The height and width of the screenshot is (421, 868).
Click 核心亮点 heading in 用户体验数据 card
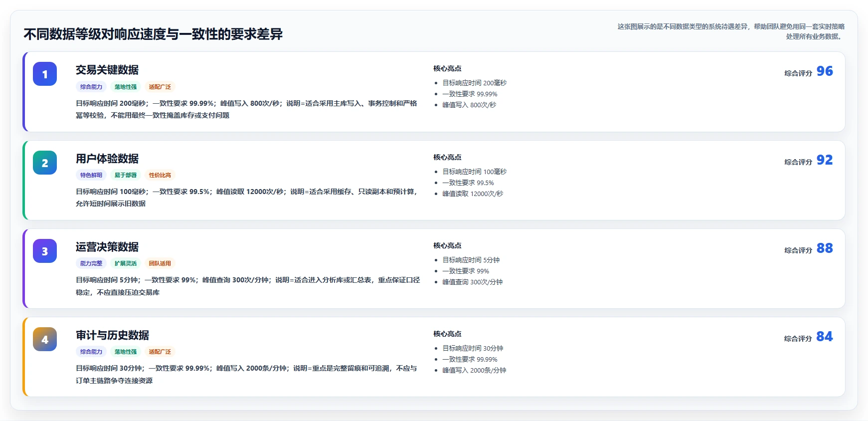447,157
